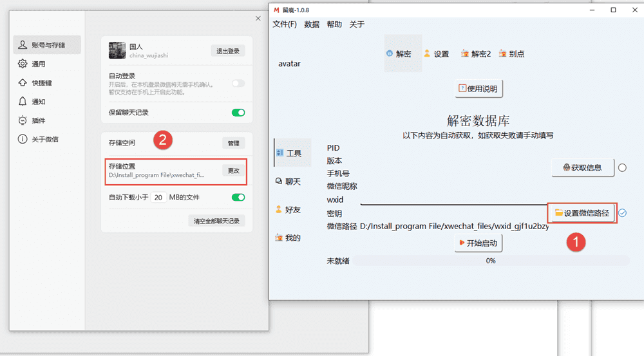Click the 0% progress bar
The image size is (644, 356).
(x=490, y=261)
